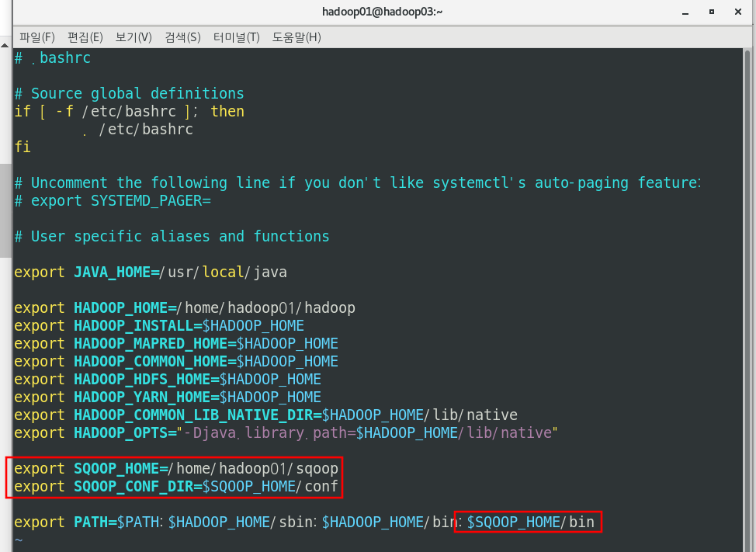Click '# Source global definitions' comment
This screenshot has width=756, height=552.
point(129,93)
